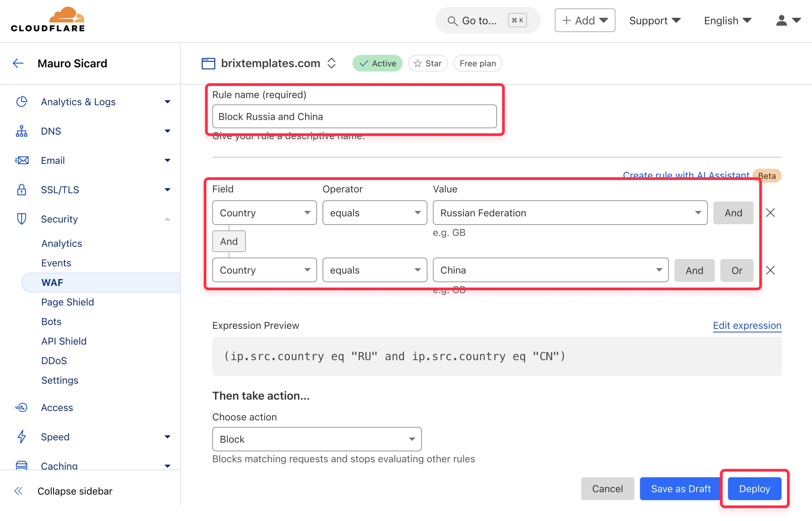Open the English language dropdown

(728, 21)
